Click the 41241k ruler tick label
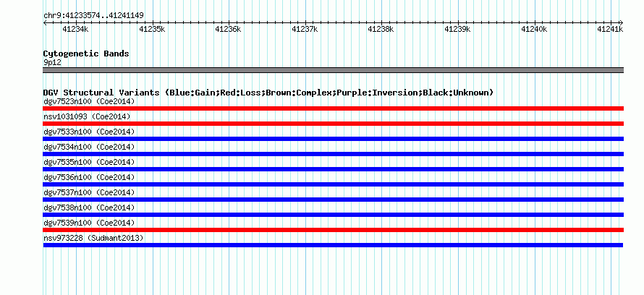Screen dimensions: 644x295 point(610,29)
